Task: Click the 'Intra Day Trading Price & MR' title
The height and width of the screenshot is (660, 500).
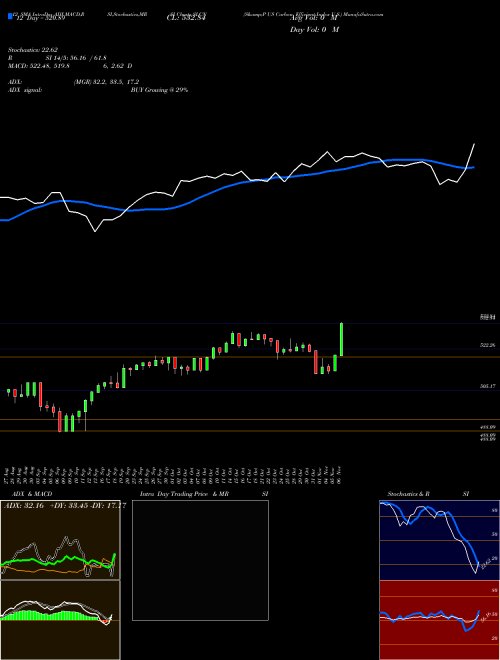Action: coord(184,494)
